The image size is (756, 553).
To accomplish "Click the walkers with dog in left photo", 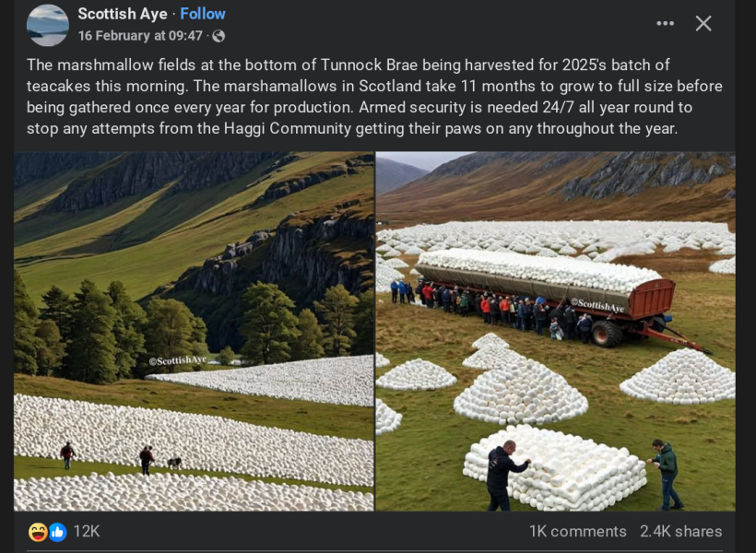I will tap(121, 457).
